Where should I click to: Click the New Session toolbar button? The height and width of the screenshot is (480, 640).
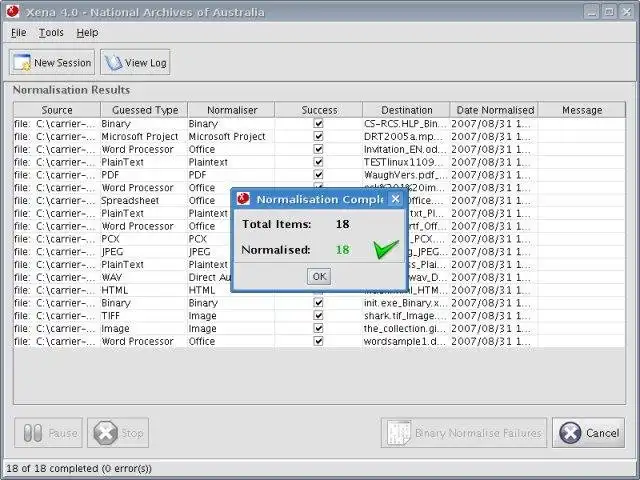52,62
